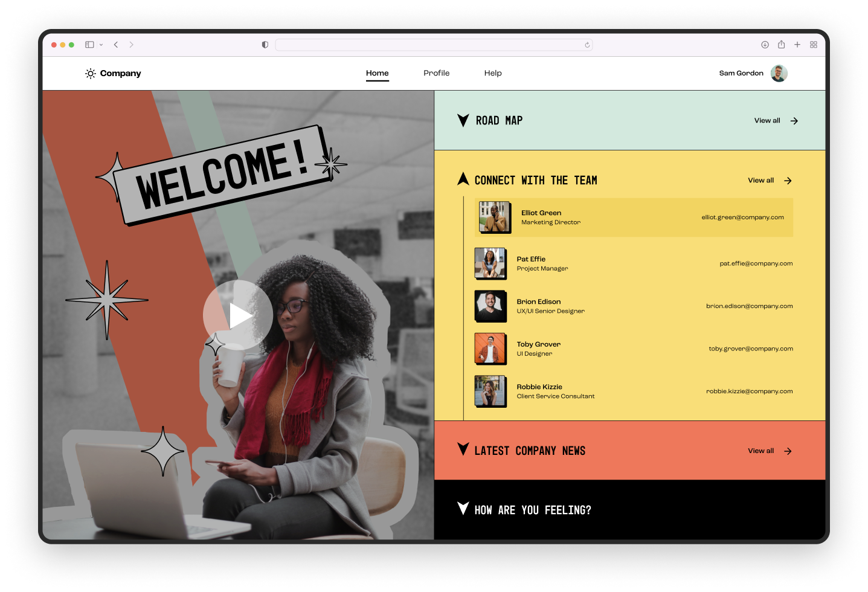Image resolution: width=868 pixels, height=592 pixels.
Task: Open a new tab with plus icon
Action: coord(797,45)
